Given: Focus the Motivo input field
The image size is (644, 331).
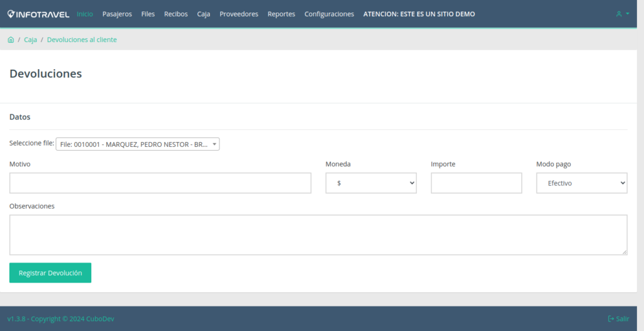Looking at the screenshot, I should coord(160,183).
